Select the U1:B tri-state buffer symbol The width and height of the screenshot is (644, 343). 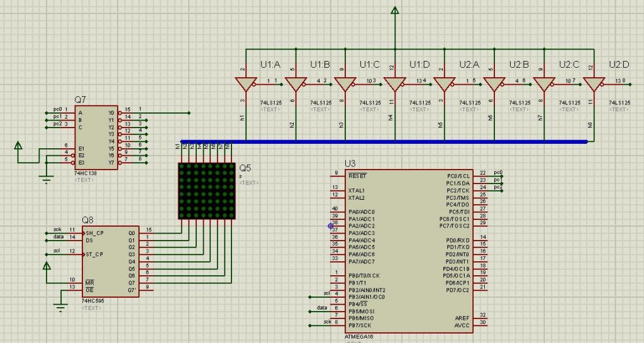pyautogui.click(x=296, y=84)
